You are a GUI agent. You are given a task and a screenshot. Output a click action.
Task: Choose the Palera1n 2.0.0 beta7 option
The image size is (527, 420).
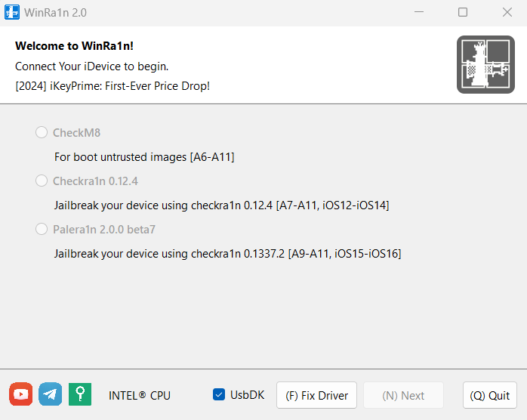(x=42, y=230)
